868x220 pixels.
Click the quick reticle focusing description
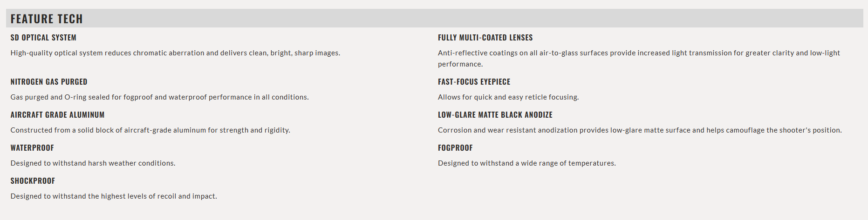tap(508, 97)
